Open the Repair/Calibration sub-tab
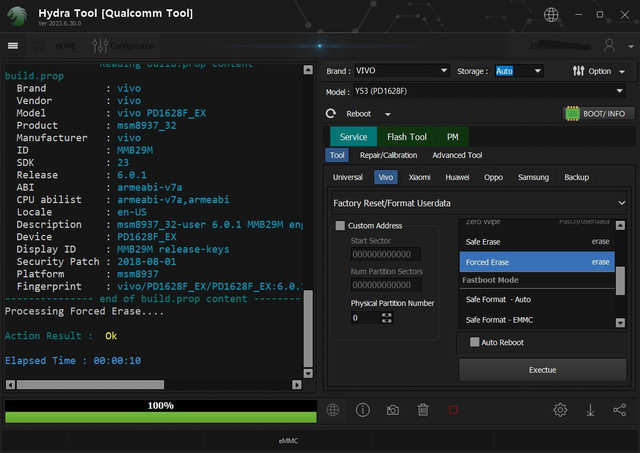This screenshot has width=640, height=453. pyautogui.click(x=388, y=155)
